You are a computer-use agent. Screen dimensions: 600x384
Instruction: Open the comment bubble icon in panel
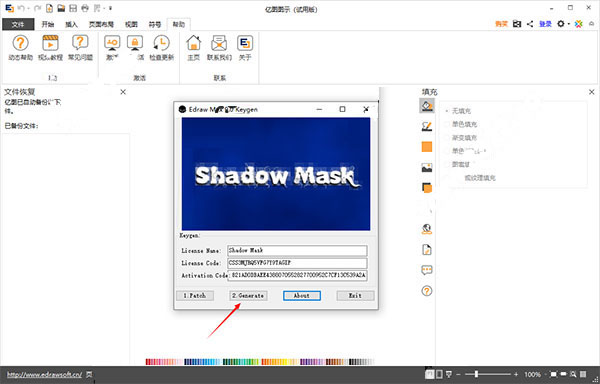click(427, 270)
